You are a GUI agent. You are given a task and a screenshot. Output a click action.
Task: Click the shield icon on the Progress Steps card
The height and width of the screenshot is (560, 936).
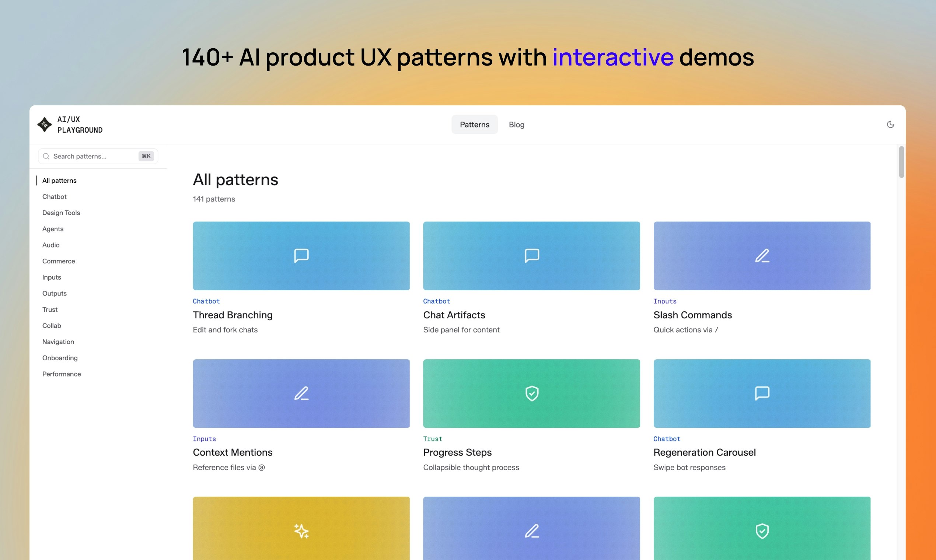coord(531,393)
